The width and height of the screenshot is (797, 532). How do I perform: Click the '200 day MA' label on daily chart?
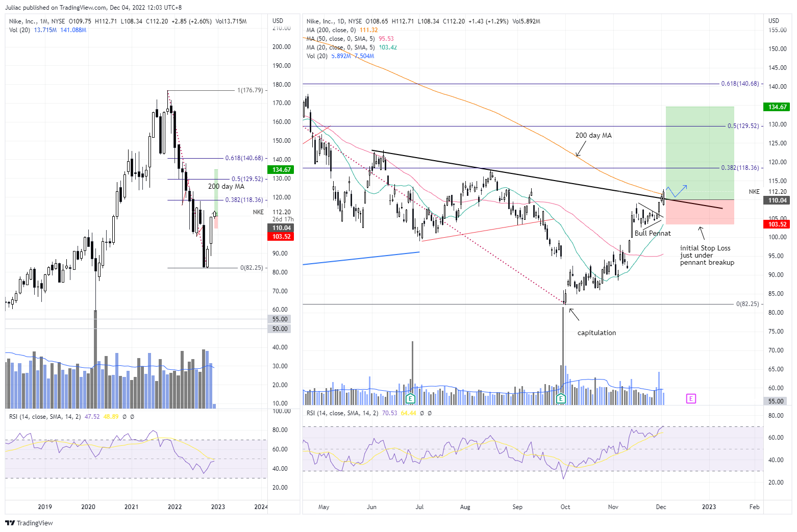coord(593,135)
